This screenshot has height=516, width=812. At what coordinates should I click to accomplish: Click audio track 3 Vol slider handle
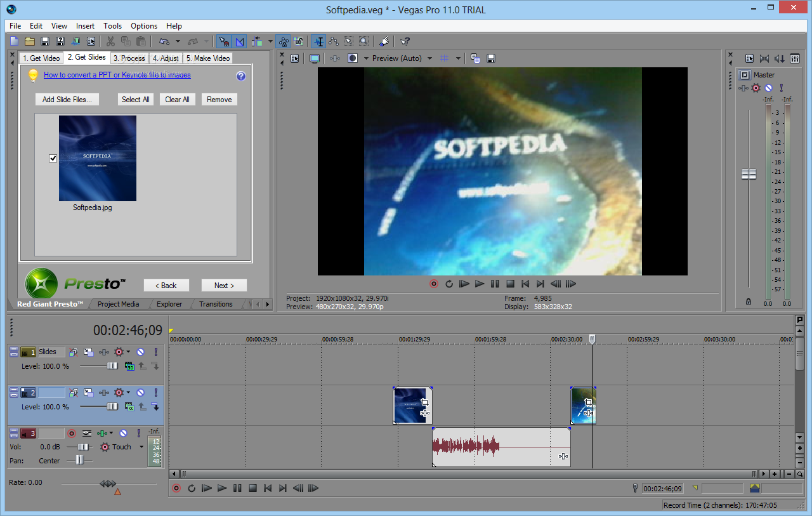pos(82,447)
